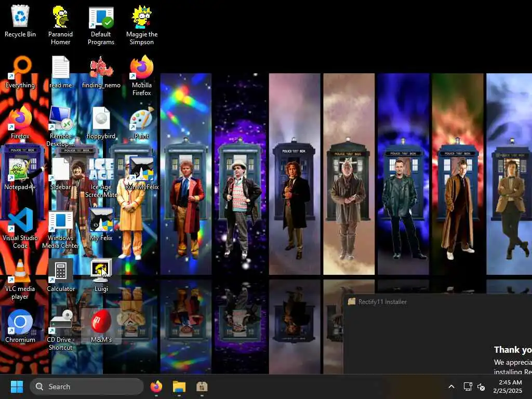This screenshot has height=399, width=532.
Task: Select the floppybird file icon
Action: pyautogui.click(x=101, y=124)
